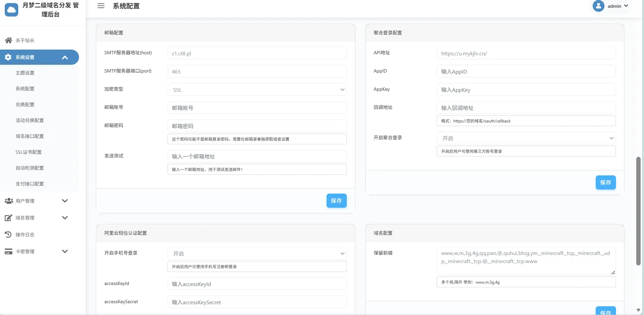
Task: Open 兑换配置 submenu item
Action: 25,105
